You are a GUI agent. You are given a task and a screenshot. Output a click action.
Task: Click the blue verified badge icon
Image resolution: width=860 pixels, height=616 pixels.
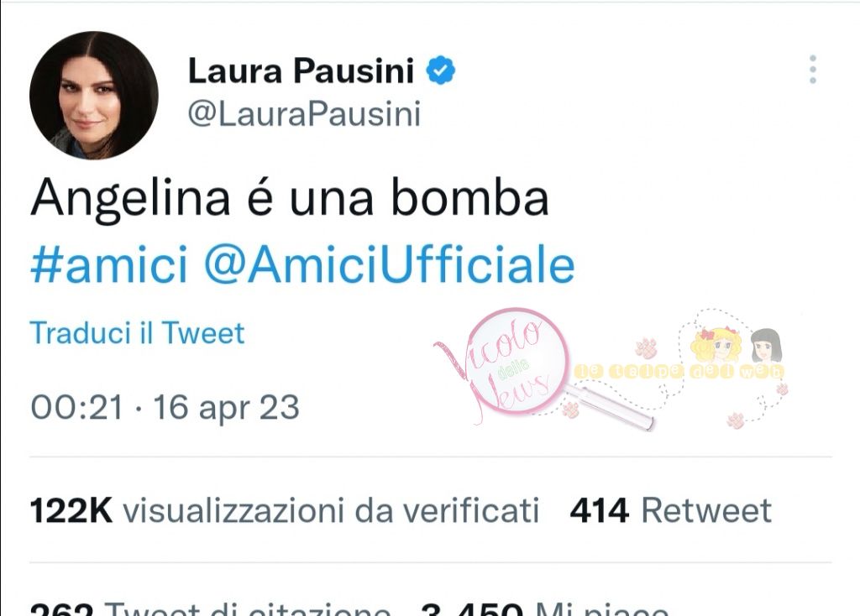click(x=441, y=70)
